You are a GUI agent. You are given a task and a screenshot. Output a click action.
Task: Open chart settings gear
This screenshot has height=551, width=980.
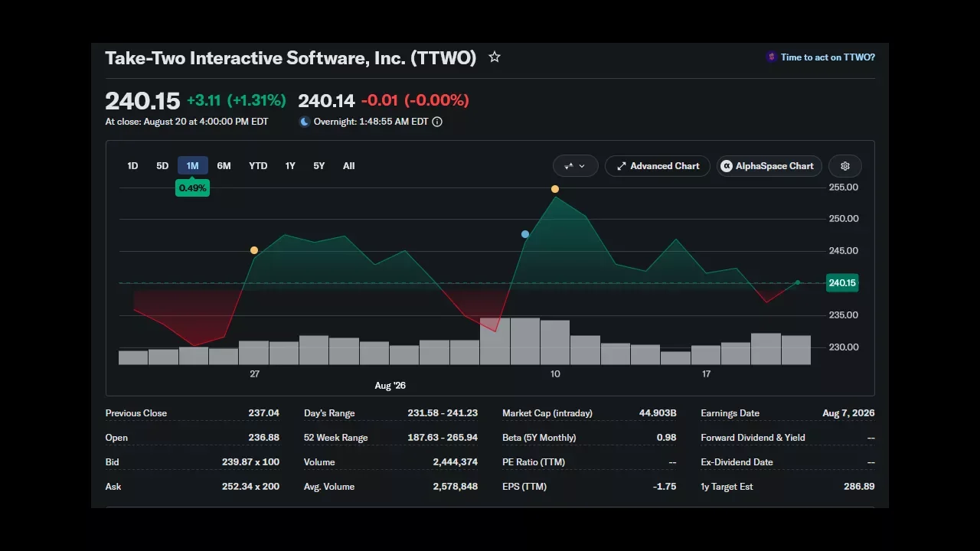845,166
